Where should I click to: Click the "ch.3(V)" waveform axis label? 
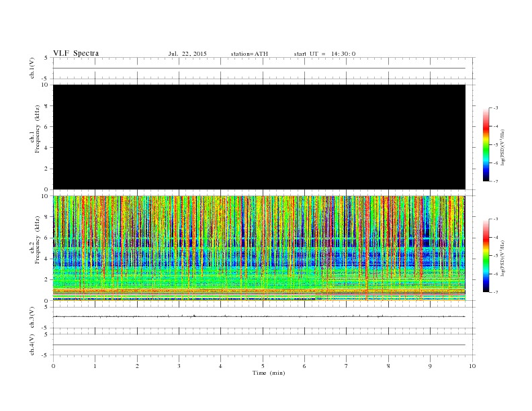[x=32, y=318]
